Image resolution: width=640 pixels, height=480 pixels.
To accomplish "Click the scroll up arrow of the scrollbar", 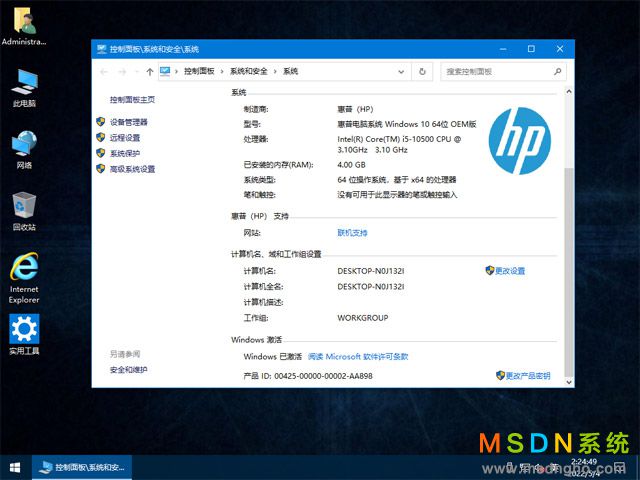I will pyautogui.click(x=569, y=92).
